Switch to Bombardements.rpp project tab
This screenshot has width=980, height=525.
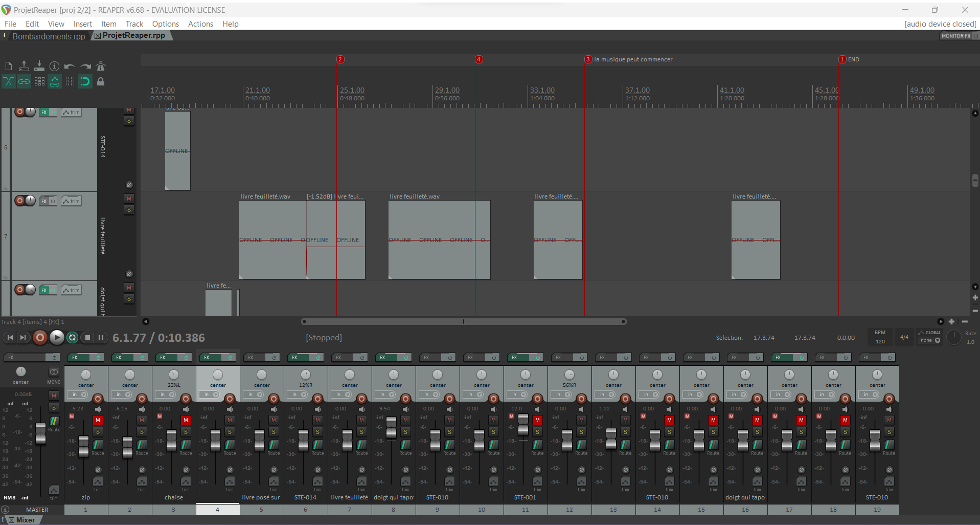point(49,36)
